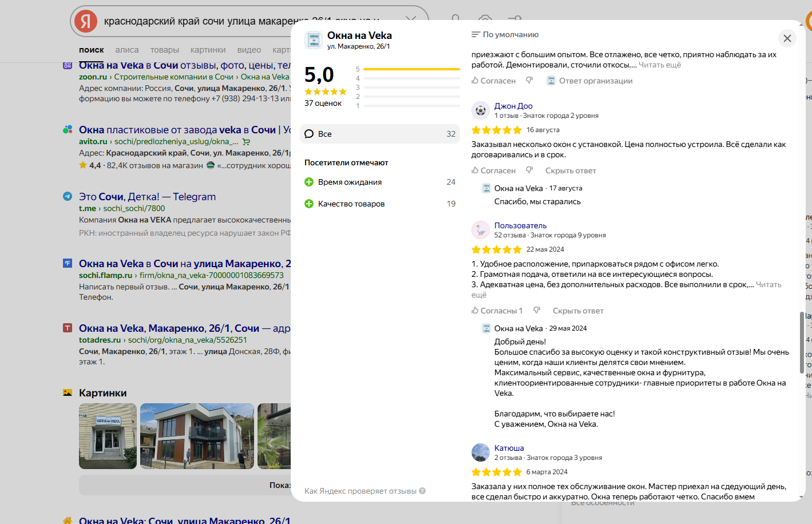Filter reviews by 'Время ожидания'
Image resolution: width=812 pixels, height=524 pixels.
(350, 182)
